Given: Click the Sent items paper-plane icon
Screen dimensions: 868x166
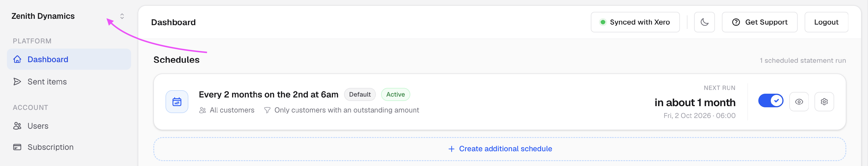Looking at the screenshot, I should coord(17,82).
